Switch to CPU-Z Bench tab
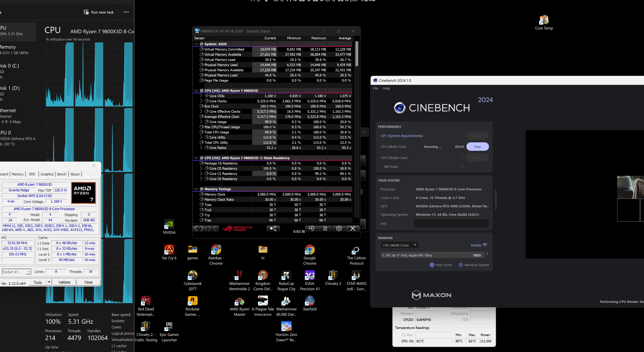This screenshot has height=352, width=644. pyautogui.click(x=62, y=174)
